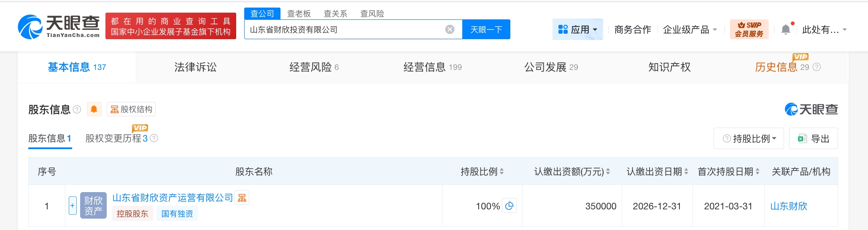Open the 山东财欣 related institution link
868x230 pixels.
coord(788,206)
